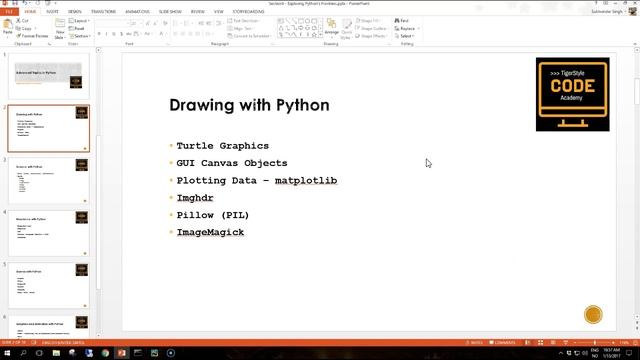Screen dimensions: 640x360
Task: Switch to Normal view in status bar
Action: 528,342
